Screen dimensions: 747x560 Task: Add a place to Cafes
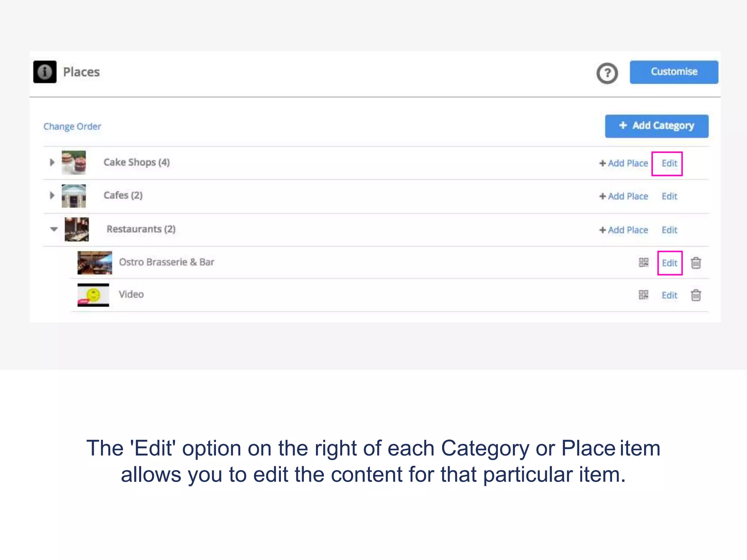point(624,197)
